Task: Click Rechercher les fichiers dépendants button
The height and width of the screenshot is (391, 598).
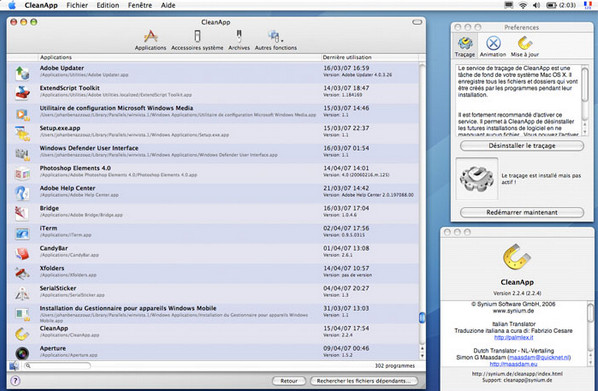Action: [363, 381]
